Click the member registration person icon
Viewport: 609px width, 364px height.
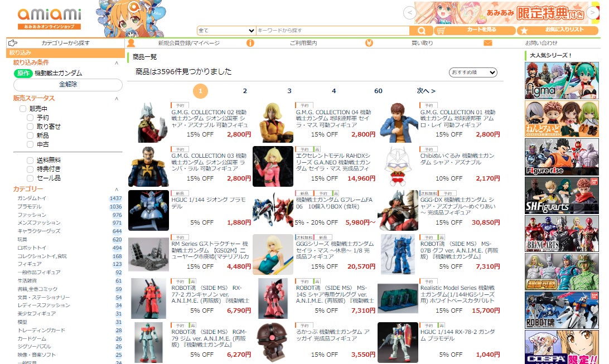pyautogui.click(x=131, y=43)
